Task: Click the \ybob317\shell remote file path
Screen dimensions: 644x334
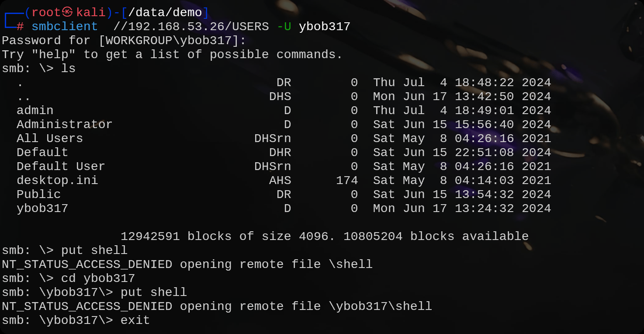Action: (x=380, y=306)
